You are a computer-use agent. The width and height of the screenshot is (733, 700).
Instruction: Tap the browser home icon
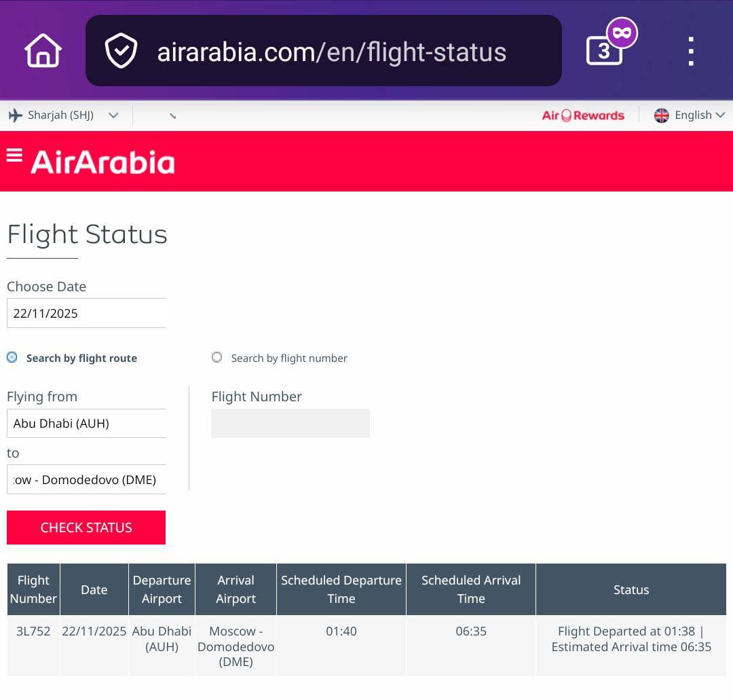coord(43,52)
